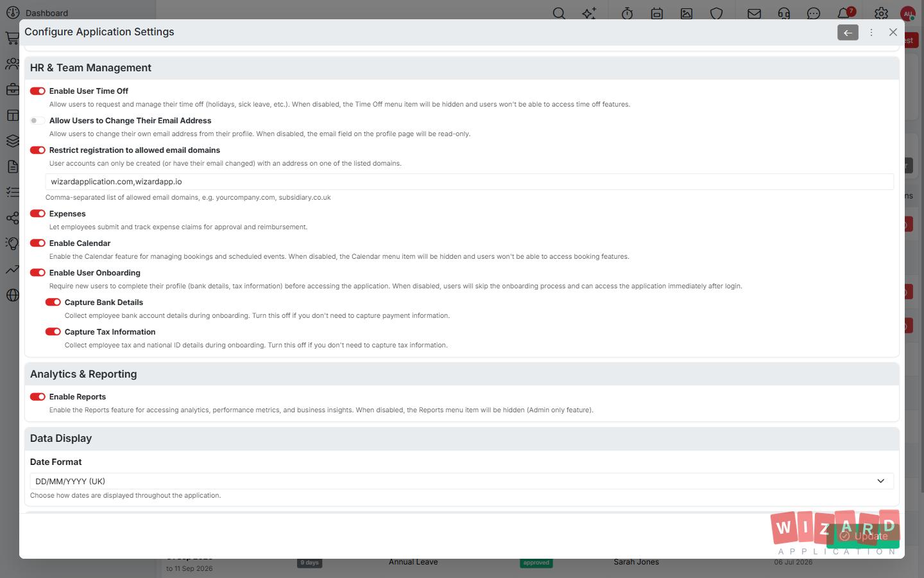Open the layout panel icon in sidebar

(x=13, y=116)
